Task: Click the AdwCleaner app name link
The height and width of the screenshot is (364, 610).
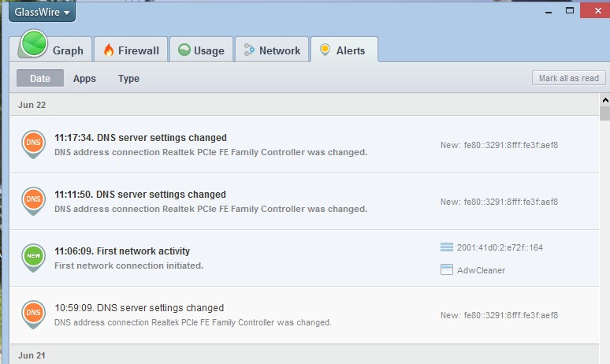Action: [481, 270]
